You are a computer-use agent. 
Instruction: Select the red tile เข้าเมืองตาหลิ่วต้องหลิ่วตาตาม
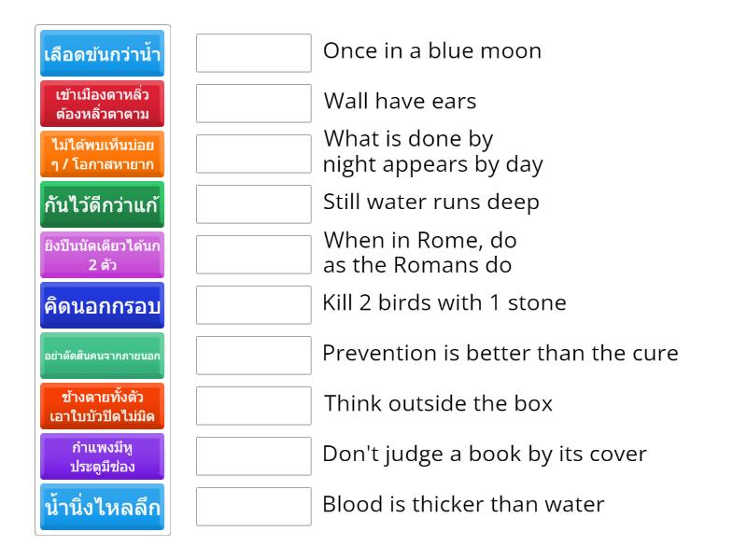pyautogui.click(x=103, y=104)
